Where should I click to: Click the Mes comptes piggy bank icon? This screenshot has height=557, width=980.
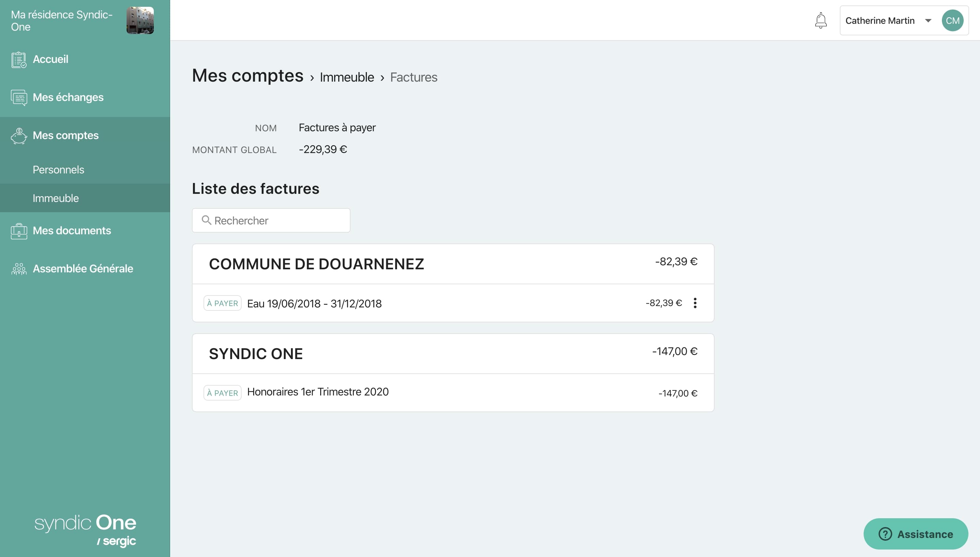(19, 136)
